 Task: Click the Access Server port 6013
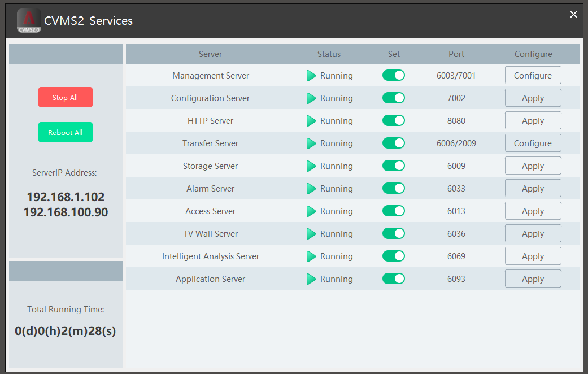pyautogui.click(x=456, y=211)
